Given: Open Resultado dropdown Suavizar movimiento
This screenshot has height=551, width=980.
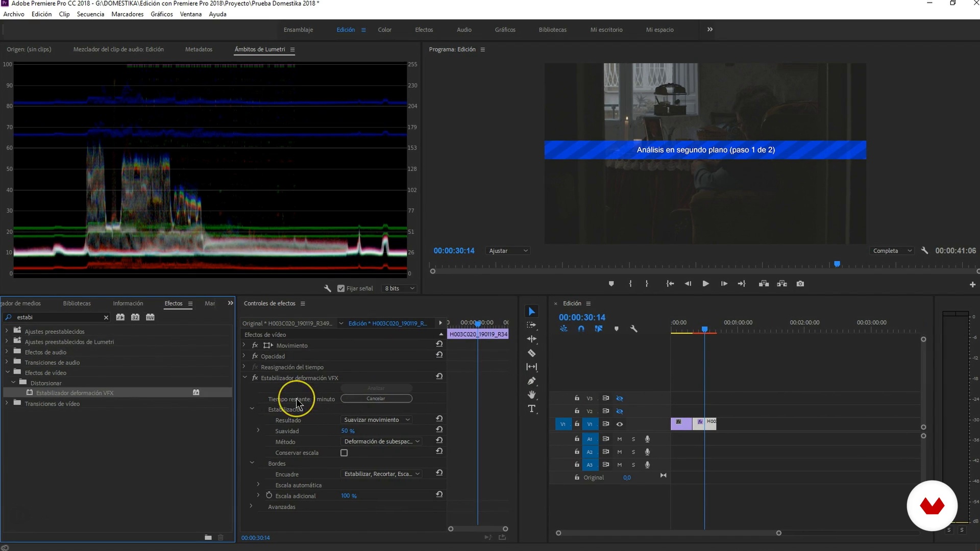Looking at the screenshot, I should tap(377, 420).
